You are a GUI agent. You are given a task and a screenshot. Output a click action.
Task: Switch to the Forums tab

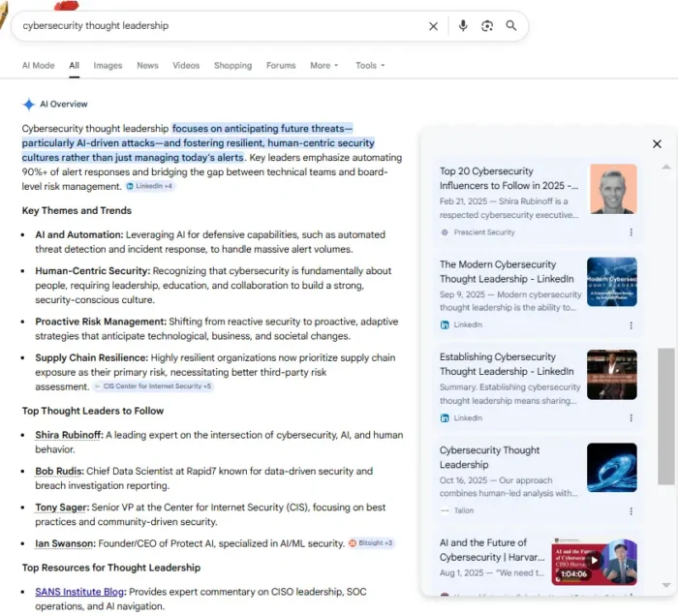point(281,65)
